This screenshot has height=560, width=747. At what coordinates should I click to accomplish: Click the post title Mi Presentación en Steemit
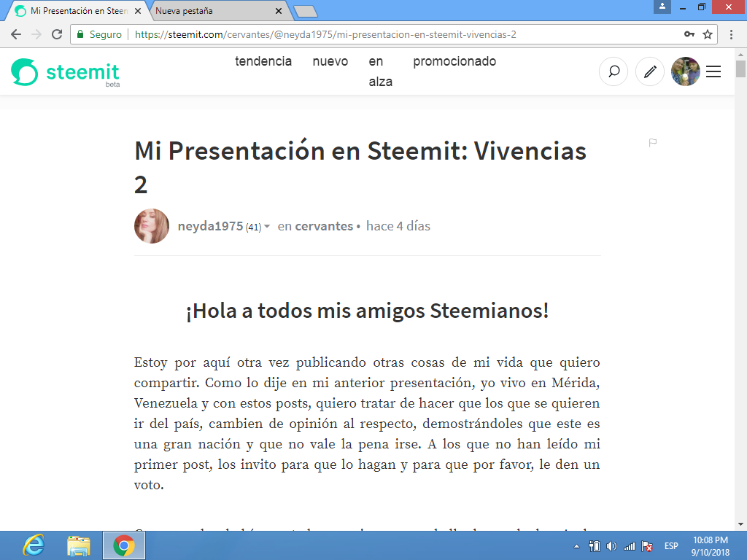click(360, 167)
